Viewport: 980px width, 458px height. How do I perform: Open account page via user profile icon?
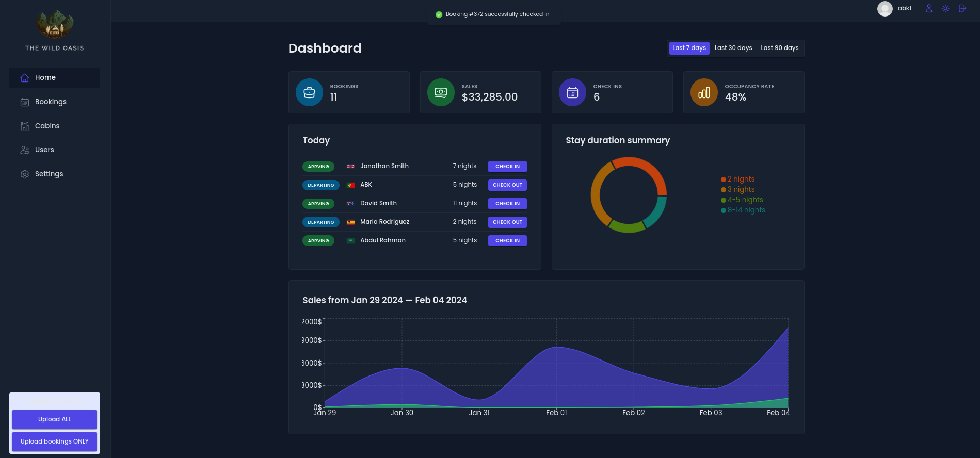[x=929, y=8]
